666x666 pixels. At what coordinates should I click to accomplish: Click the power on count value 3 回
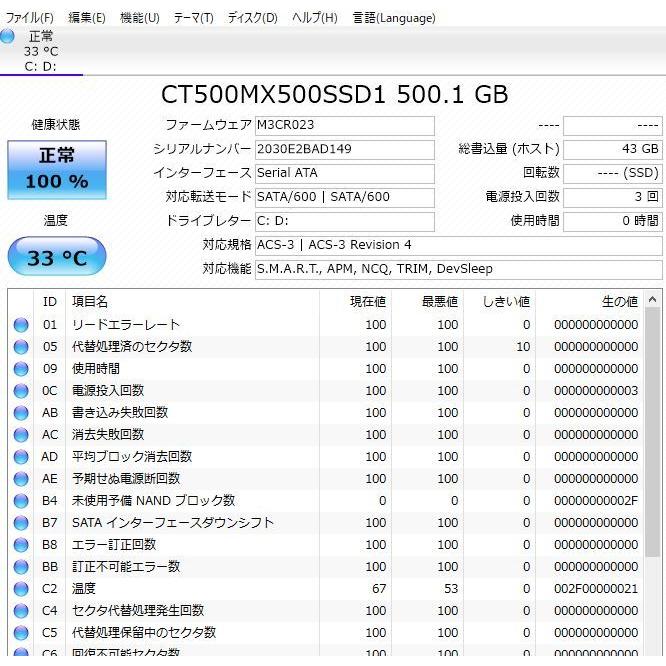pos(612,198)
